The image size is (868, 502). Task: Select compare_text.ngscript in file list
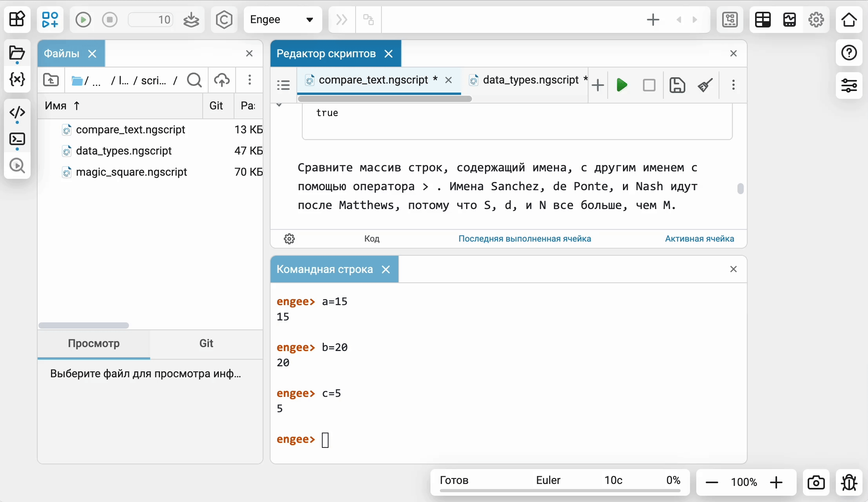(x=131, y=129)
